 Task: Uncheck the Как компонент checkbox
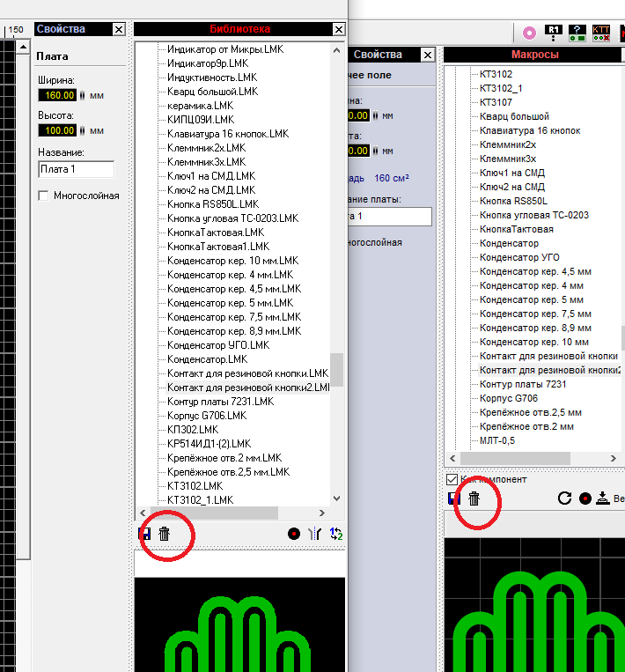tap(452, 479)
